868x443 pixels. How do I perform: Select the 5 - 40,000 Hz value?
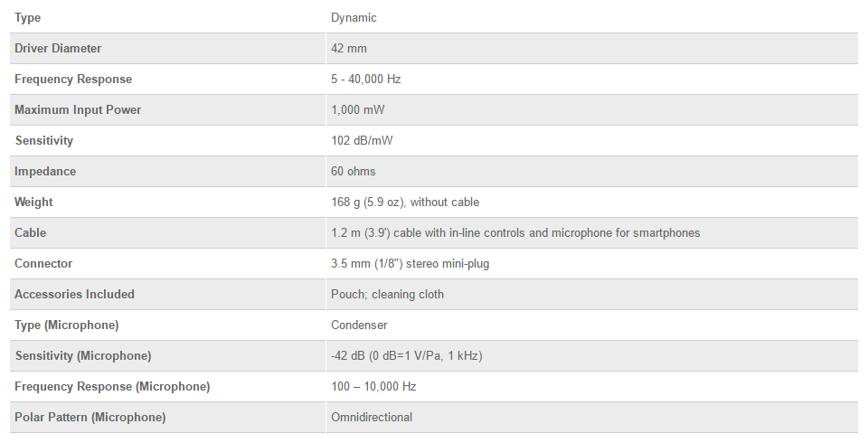pos(366,80)
